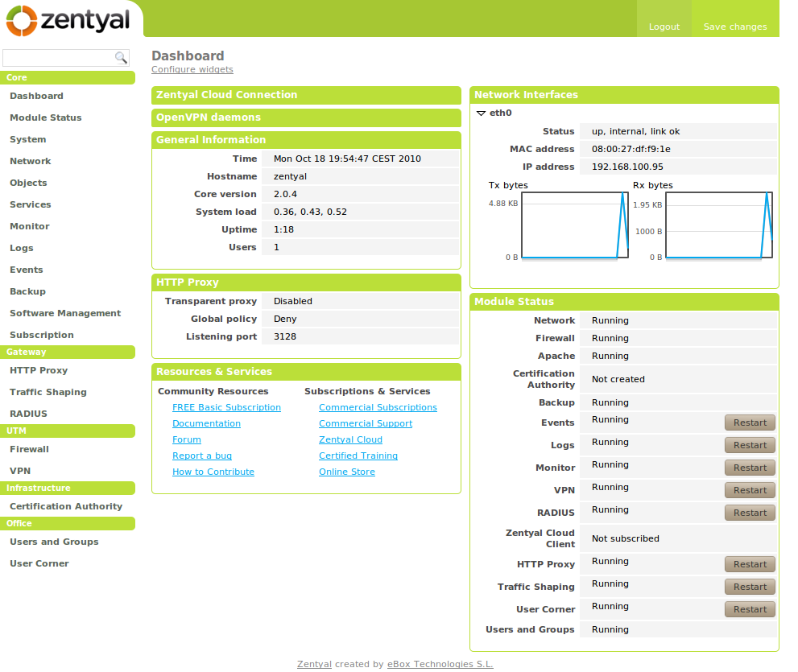Viewport: 798px width, 672px height.
Task: Open the How to Contribute link
Action: 213,472
